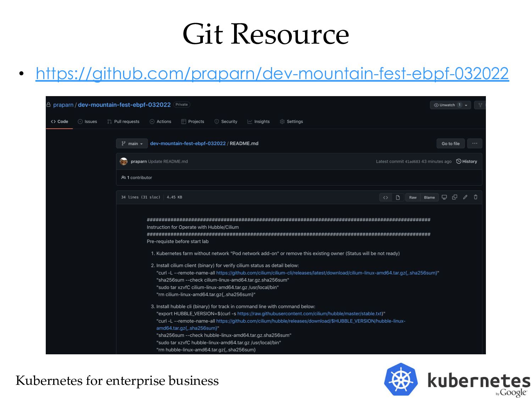
Task: Open the cilium-cli releases download link
Action: coord(327,273)
